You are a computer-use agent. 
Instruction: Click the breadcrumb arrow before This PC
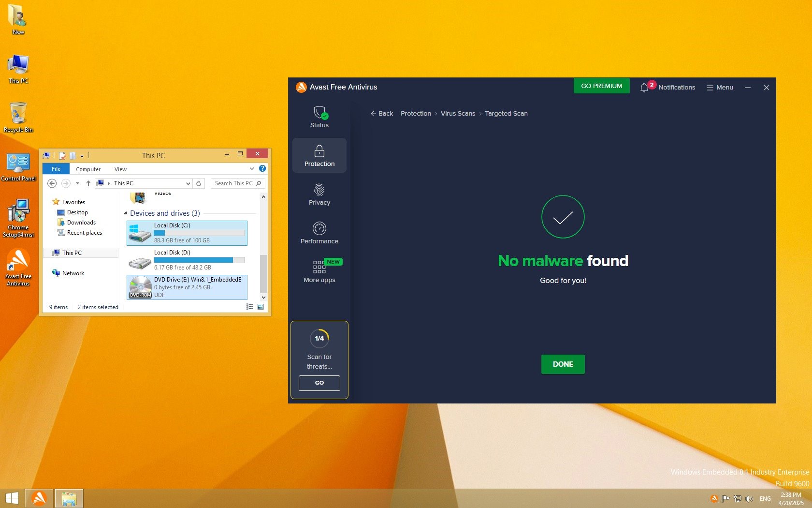pyautogui.click(x=109, y=183)
